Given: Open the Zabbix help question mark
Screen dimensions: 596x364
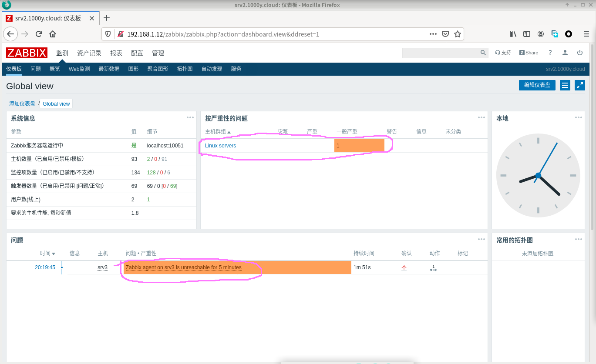Looking at the screenshot, I should point(550,53).
